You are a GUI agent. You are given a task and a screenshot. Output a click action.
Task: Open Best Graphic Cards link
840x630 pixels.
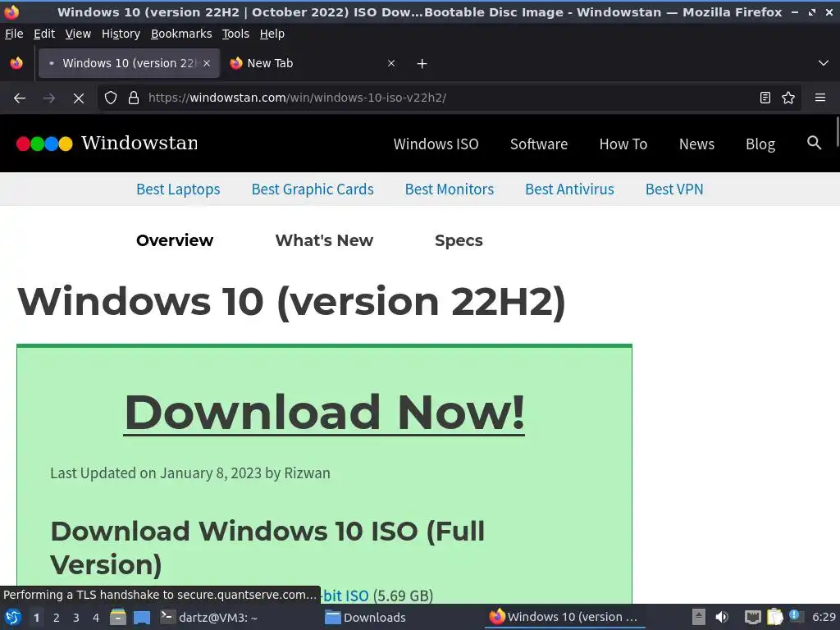coord(313,189)
